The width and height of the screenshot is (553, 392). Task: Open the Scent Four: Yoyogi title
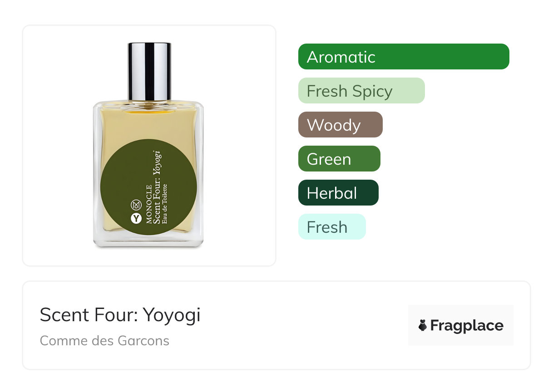coord(120,315)
